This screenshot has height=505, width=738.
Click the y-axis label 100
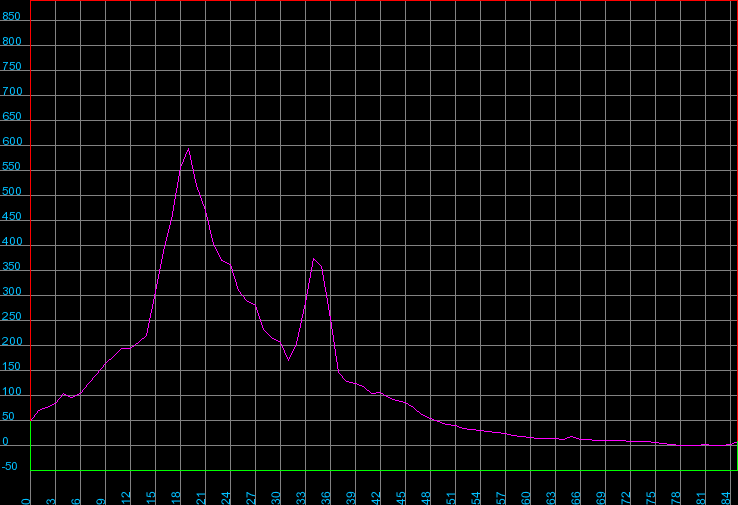[12, 391]
